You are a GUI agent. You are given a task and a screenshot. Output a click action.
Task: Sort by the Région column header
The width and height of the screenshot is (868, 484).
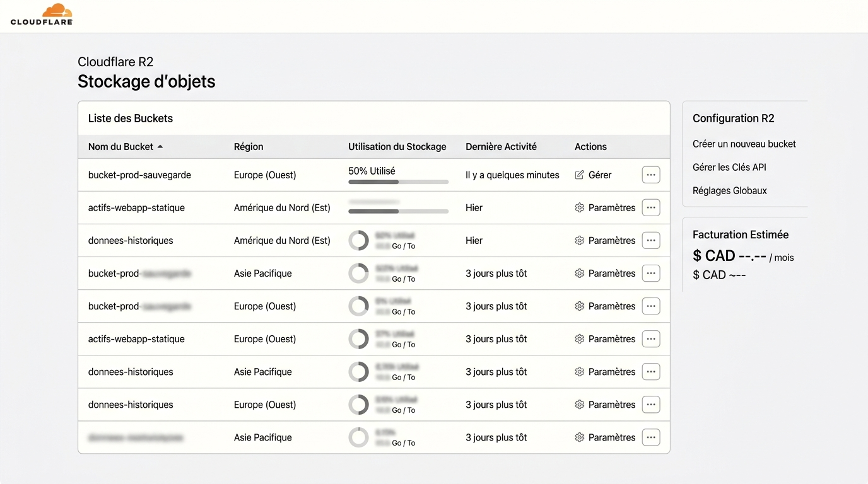click(x=249, y=146)
